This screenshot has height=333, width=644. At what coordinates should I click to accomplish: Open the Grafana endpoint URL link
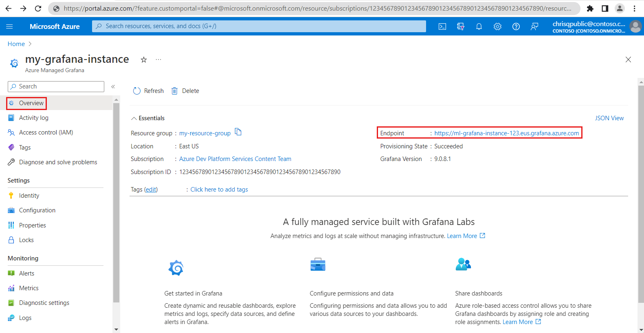[x=506, y=133]
